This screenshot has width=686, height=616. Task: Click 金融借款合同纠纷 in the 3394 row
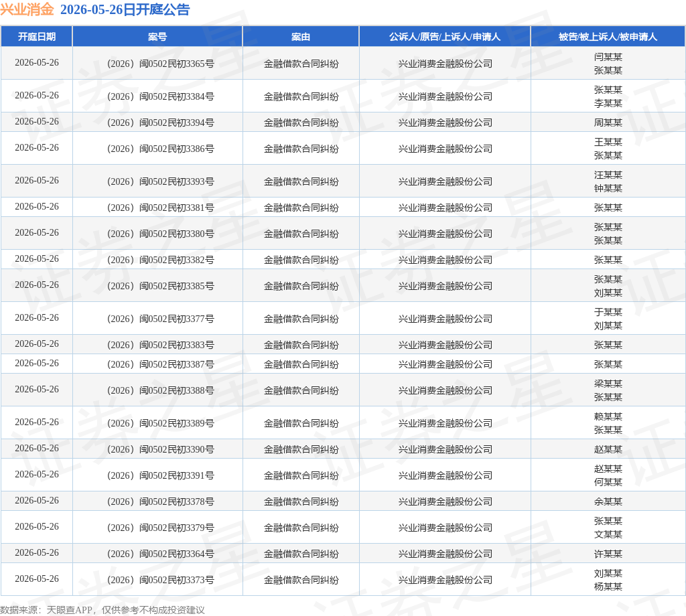click(x=301, y=123)
